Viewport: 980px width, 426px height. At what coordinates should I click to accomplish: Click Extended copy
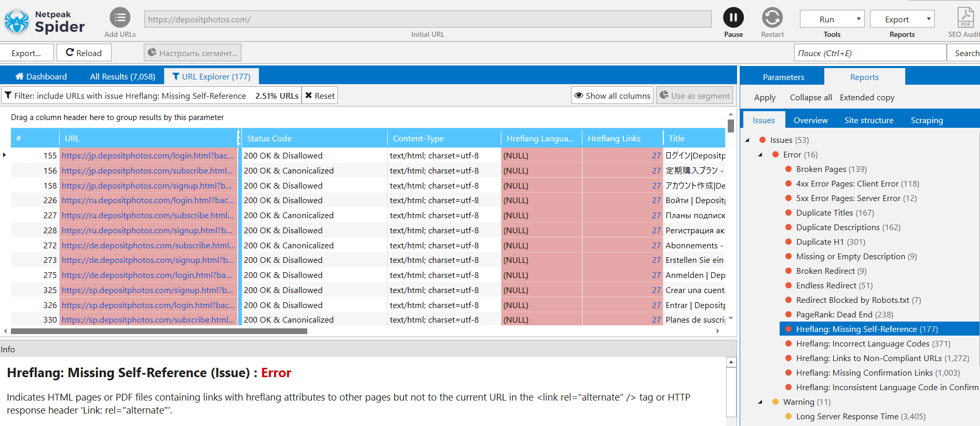(867, 97)
